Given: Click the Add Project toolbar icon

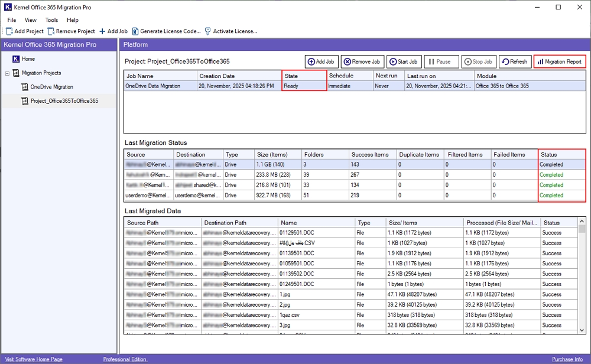Looking at the screenshot, I should point(9,31).
